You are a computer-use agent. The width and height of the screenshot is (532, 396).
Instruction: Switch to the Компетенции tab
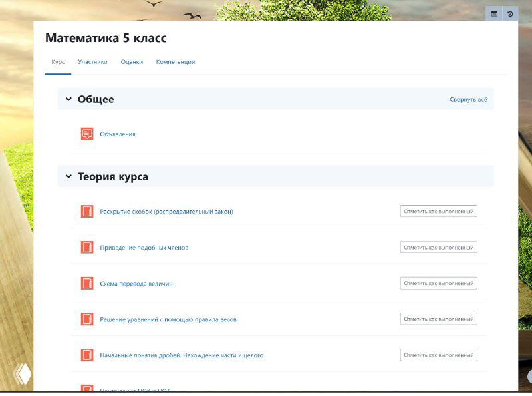[x=176, y=62]
